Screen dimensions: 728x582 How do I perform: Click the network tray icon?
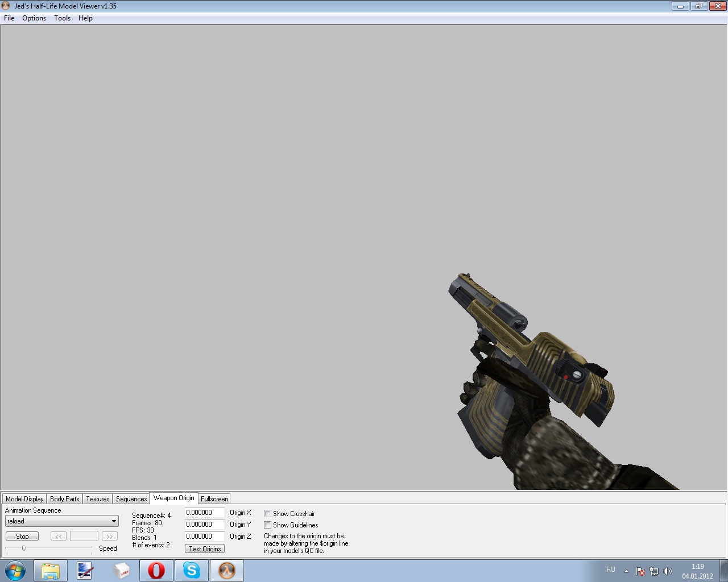(x=654, y=571)
